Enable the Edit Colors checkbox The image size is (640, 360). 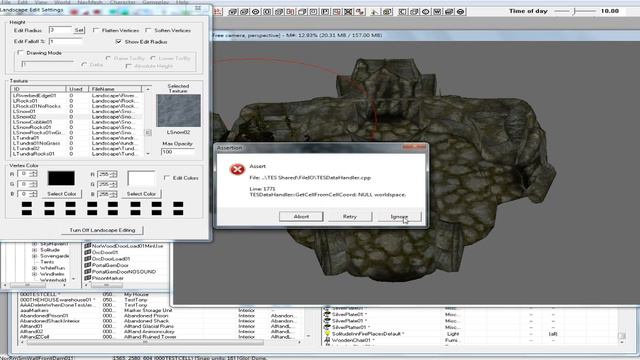[167, 178]
